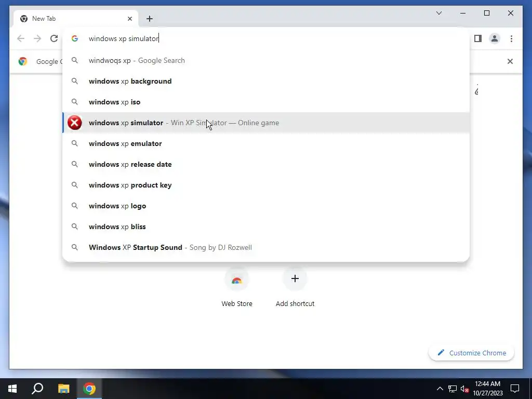Reload the page with the refresh icon
Image resolution: width=532 pixels, height=399 pixels.
pos(54,38)
